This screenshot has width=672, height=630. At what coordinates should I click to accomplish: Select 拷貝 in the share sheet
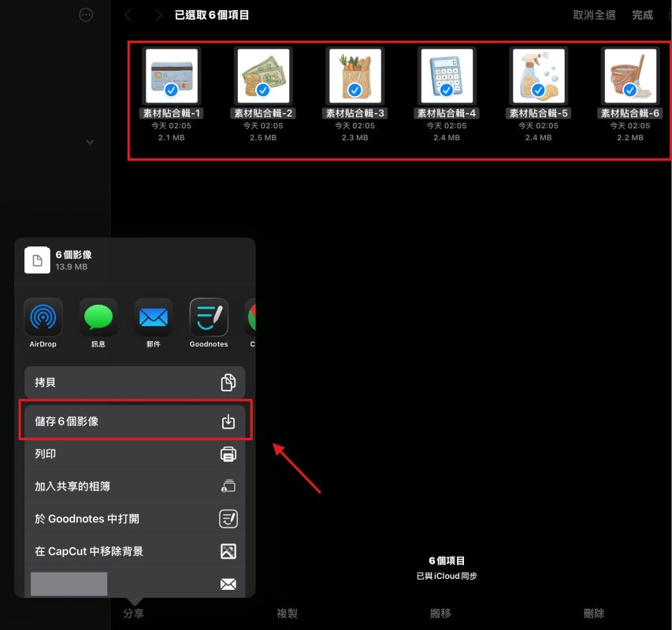(135, 383)
